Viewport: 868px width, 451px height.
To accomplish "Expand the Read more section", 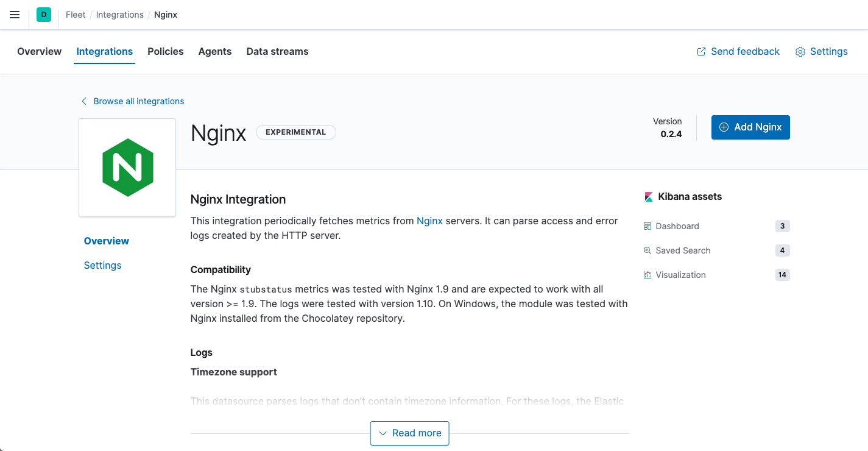I will click(409, 433).
